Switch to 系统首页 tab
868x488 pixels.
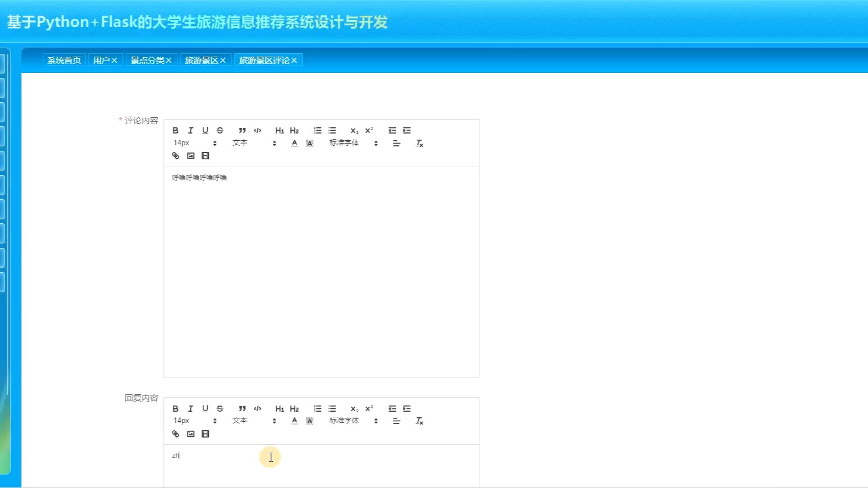[x=64, y=60]
